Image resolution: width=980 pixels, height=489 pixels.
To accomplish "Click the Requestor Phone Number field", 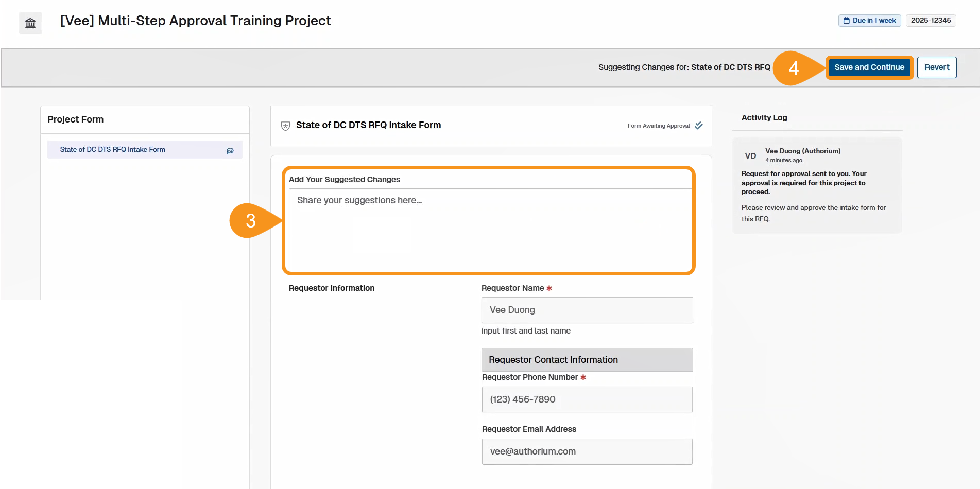I will pos(587,399).
